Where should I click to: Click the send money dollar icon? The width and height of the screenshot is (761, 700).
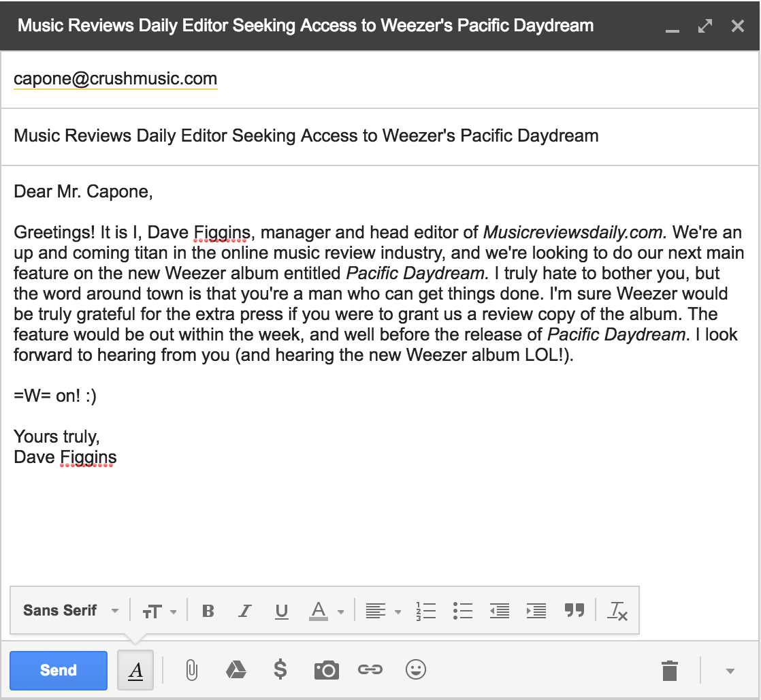coord(280,670)
